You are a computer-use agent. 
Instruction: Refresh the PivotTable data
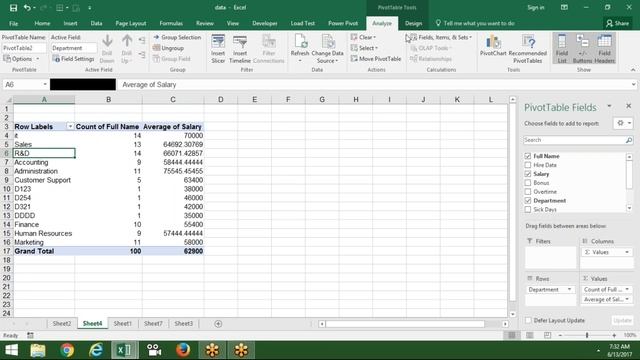pyautogui.click(x=300, y=49)
